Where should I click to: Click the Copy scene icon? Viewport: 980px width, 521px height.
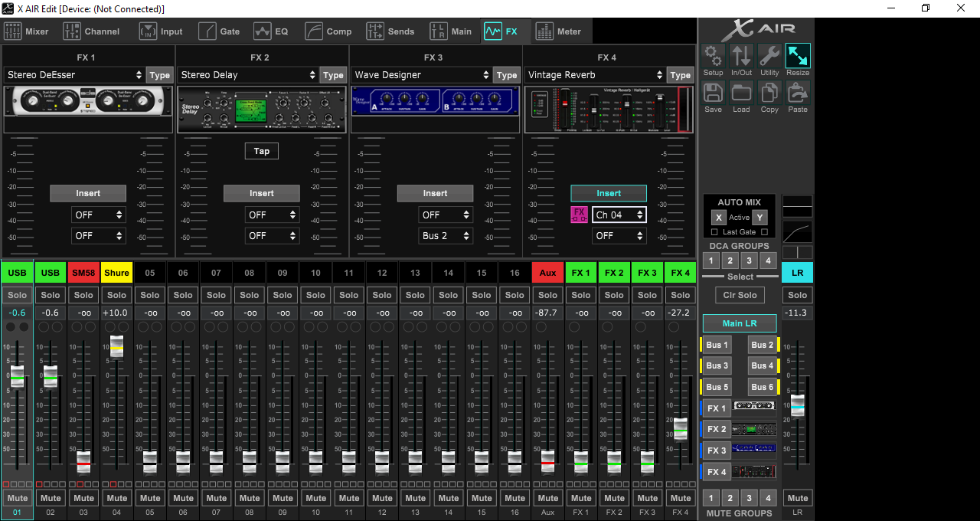[x=769, y=93]
